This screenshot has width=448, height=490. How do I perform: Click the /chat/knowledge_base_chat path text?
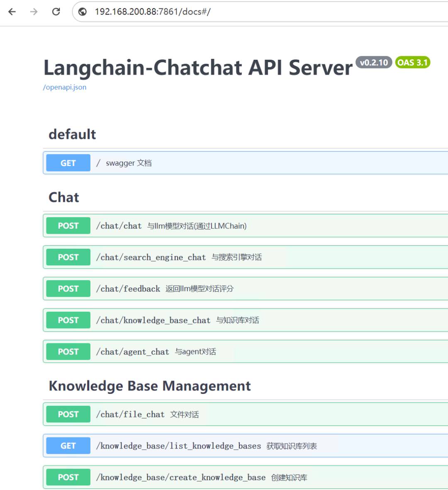(x=153, y=320)
